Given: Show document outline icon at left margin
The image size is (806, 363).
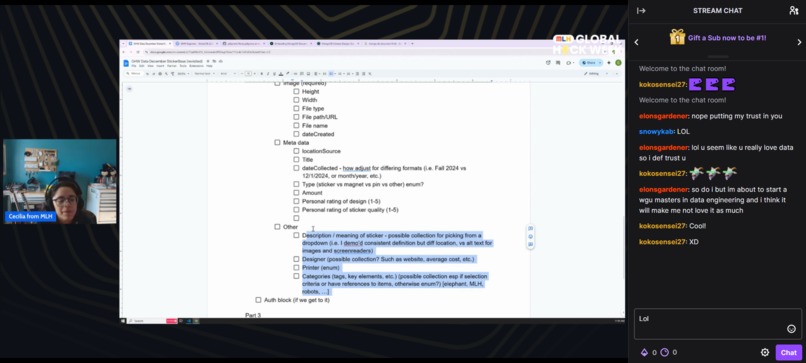Looking at the screenshot, I should pyautogui.click(x=130, y=88).
